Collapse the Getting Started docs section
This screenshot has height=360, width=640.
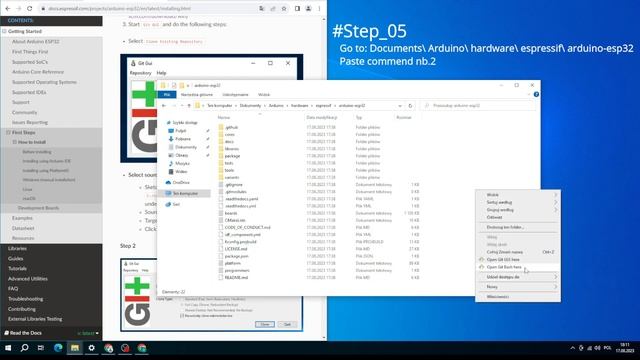[4, 31]
